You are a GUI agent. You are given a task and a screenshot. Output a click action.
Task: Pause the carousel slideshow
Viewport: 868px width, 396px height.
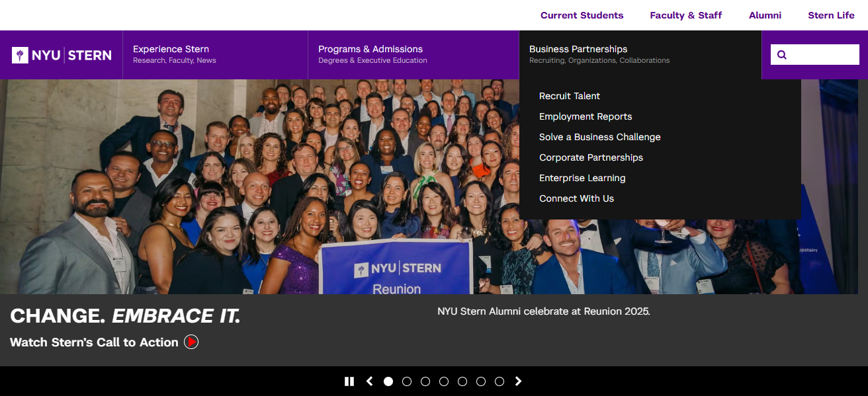[349, 381]
